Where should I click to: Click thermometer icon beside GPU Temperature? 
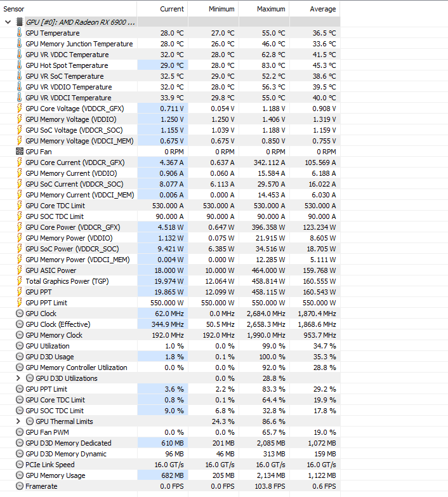[x=19, y=32]
